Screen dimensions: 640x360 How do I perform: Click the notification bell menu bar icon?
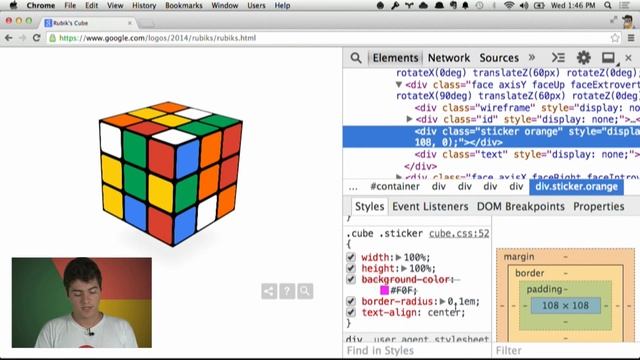click(465, 5)
